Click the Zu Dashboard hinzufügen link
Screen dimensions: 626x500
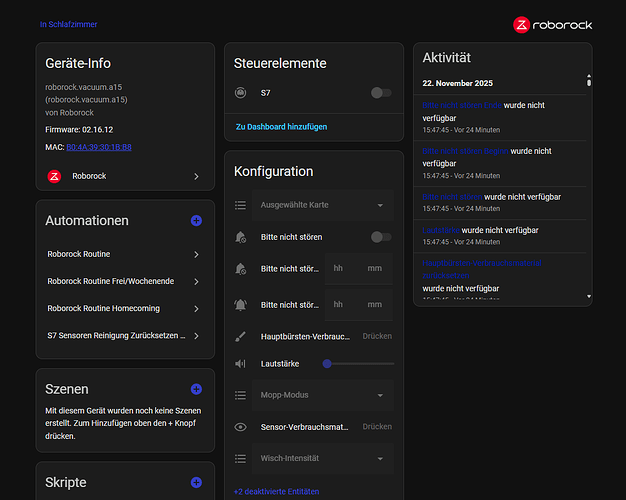coord(283,127)
